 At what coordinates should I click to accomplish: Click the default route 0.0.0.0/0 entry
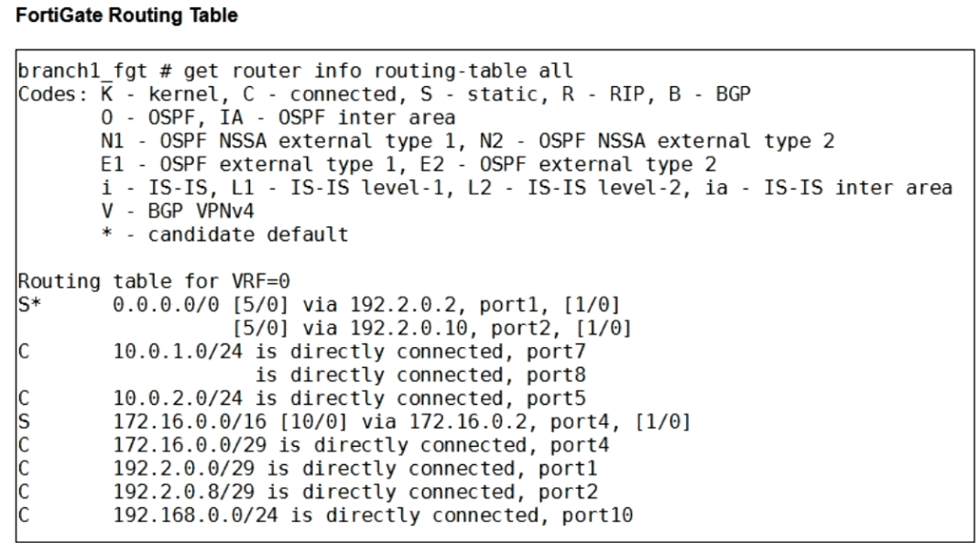tap(167, 305)
